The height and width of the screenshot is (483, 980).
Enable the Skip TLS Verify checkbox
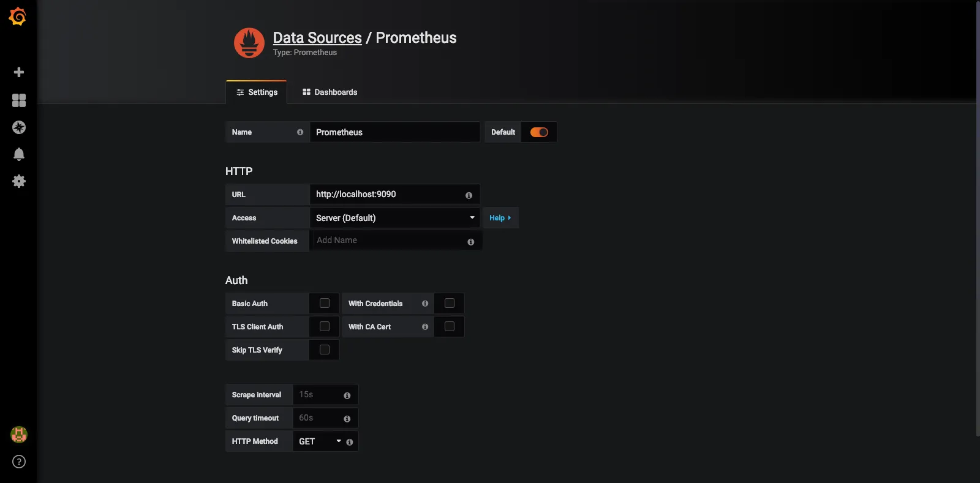click(x=325, y=350)
